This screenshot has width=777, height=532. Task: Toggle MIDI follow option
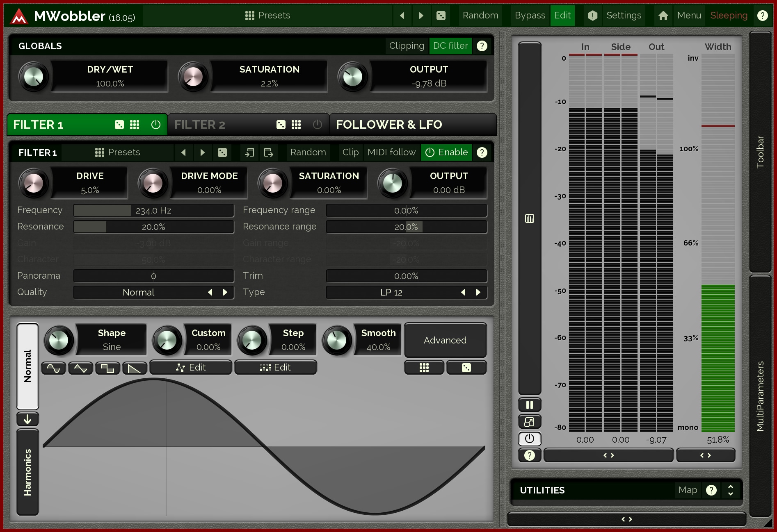(x=391, y=152)
